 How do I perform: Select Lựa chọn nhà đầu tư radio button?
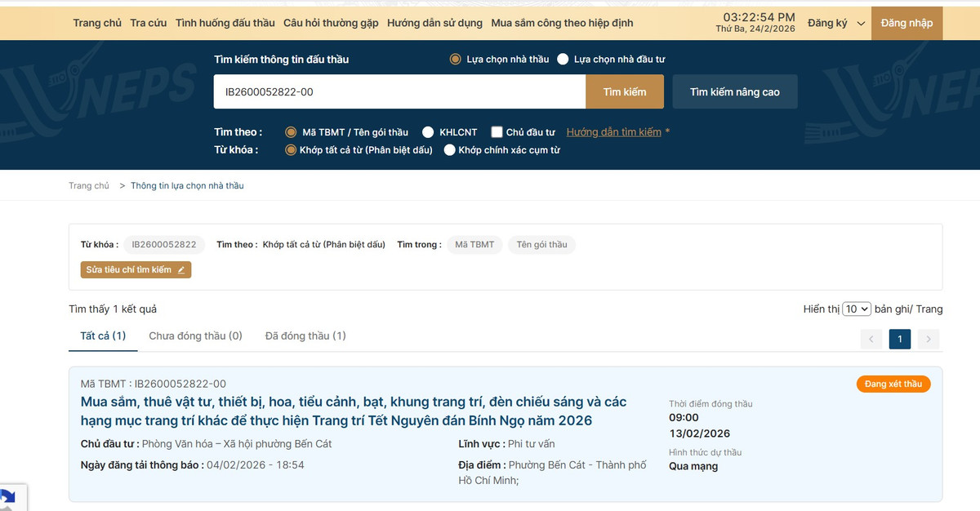[x=563, y=60]
